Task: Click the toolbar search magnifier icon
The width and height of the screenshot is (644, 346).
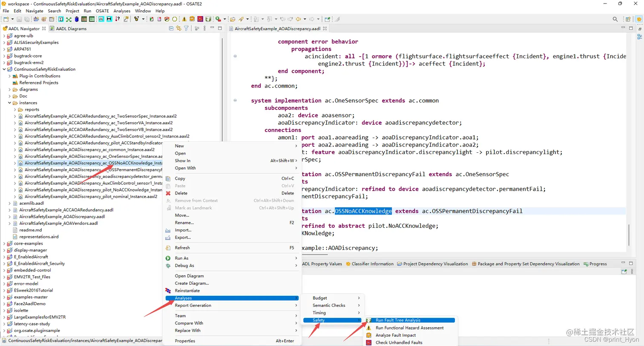Action: (x=615, y=19)
